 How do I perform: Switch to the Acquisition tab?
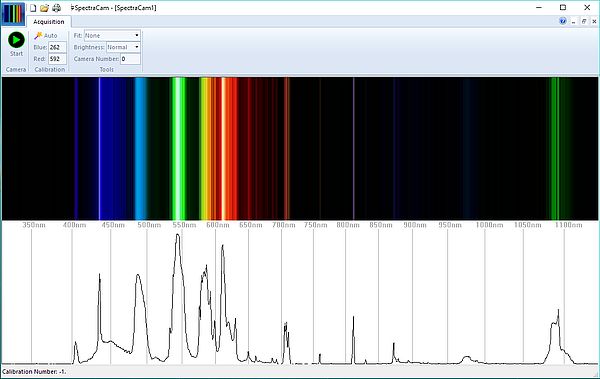[49, 22]
